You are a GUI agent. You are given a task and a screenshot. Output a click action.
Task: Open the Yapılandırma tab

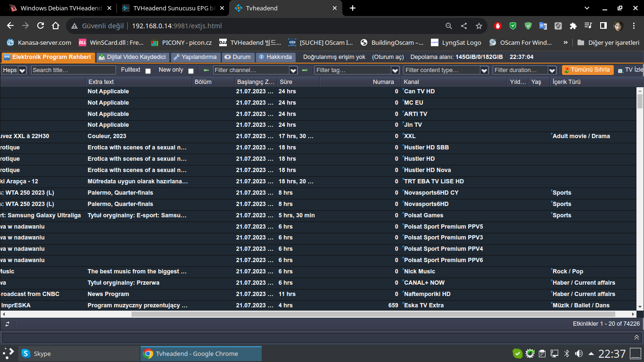click(x=195, y=57)
